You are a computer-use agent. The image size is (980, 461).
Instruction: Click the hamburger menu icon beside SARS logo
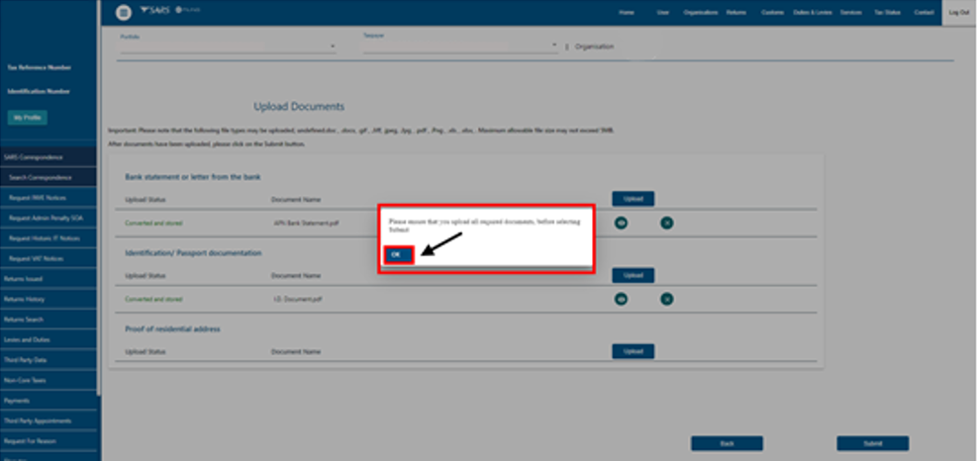[124, 13]
